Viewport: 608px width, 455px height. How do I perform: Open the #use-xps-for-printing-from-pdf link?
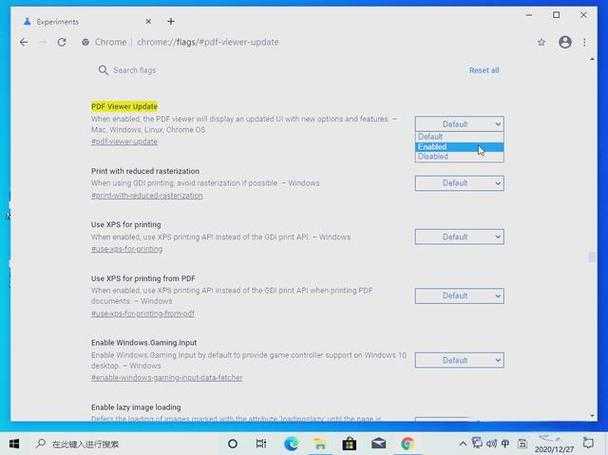coord(143,313)
